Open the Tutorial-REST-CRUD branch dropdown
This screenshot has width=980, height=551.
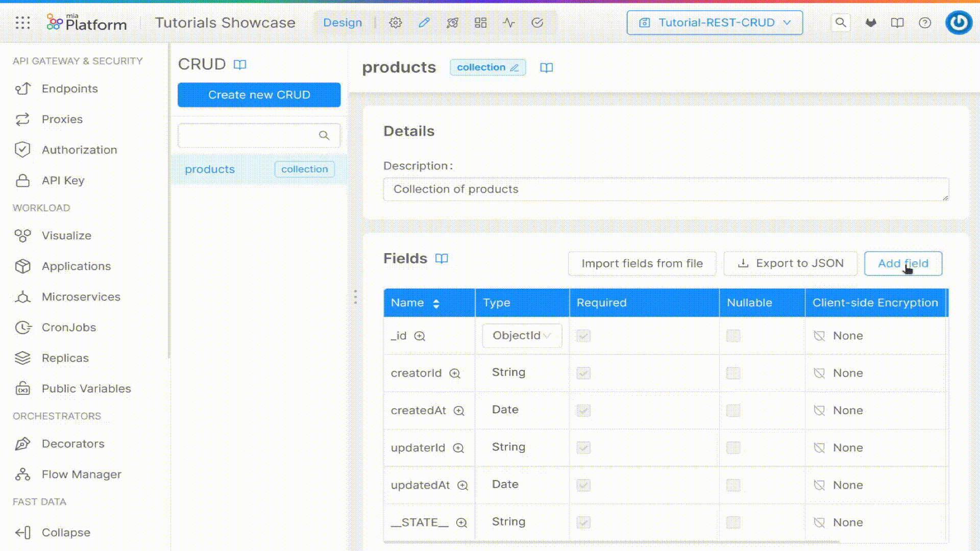tap(715, 22)
